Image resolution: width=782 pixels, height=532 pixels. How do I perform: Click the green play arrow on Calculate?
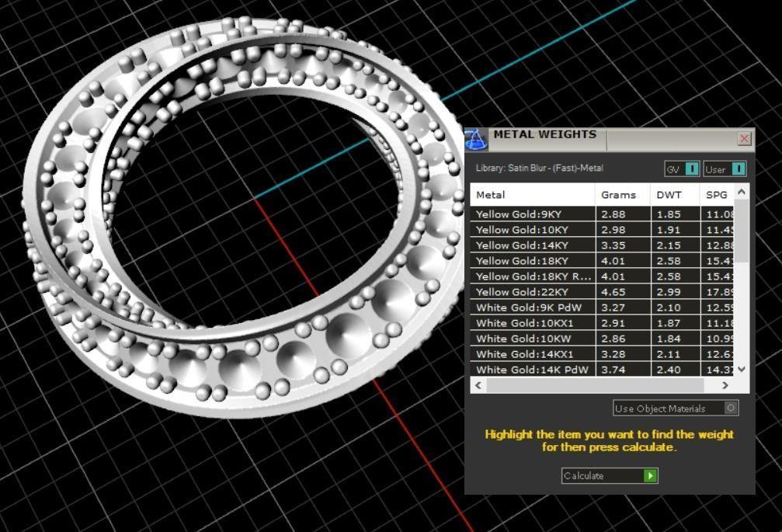tap(650, 475)
